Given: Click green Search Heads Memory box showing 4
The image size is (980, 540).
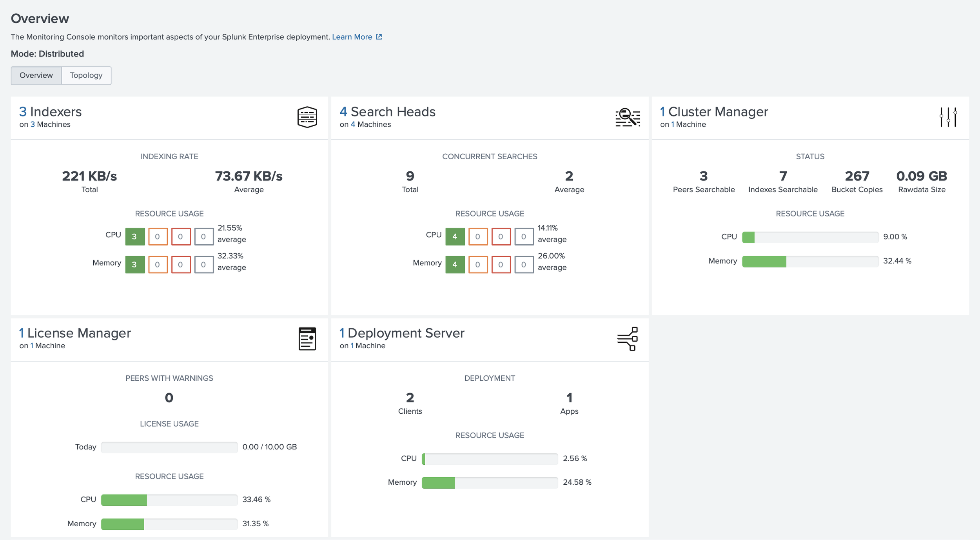Looking at the screenshot, I should pyautogui.click(x=455, y=264).
